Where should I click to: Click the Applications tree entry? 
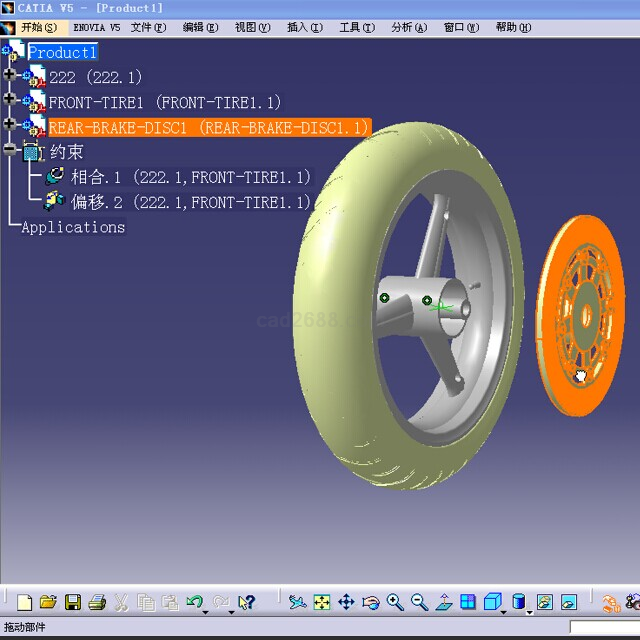pyautogui.click(x=73, y=227)
